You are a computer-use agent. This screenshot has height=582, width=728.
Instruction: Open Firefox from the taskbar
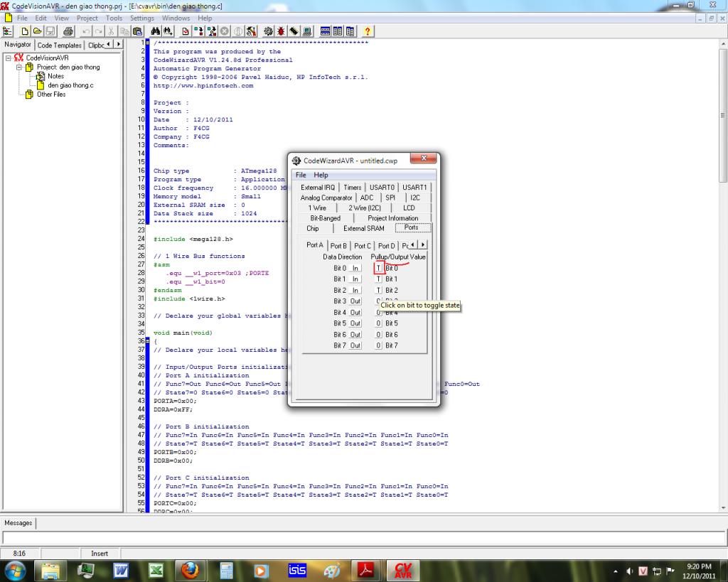pyautogui.click(x=190, y=570)
